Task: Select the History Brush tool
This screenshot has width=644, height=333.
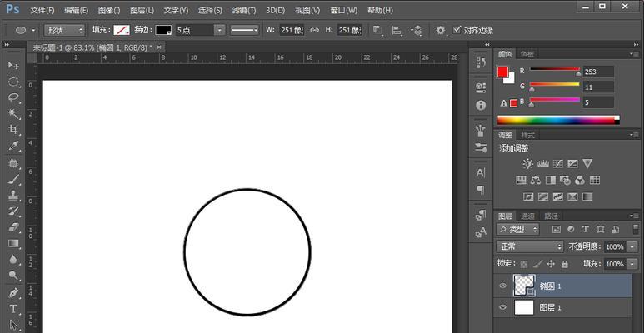Action: point(13,211)
